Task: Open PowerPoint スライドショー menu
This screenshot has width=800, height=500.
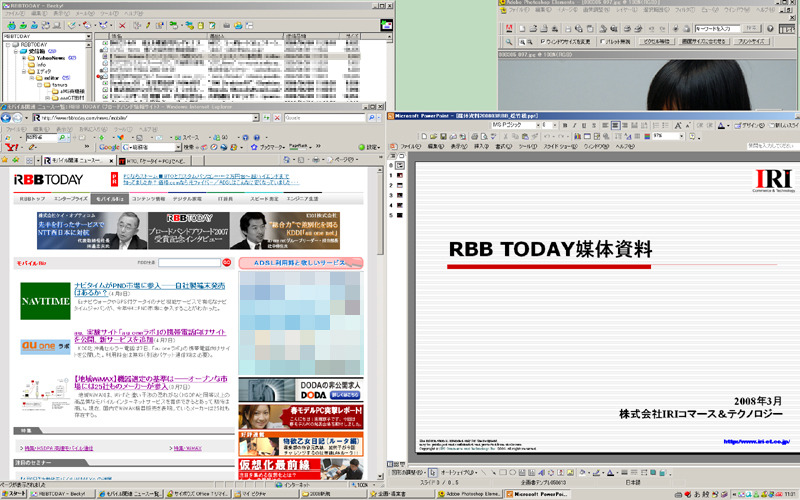Action: pos(560,146)
